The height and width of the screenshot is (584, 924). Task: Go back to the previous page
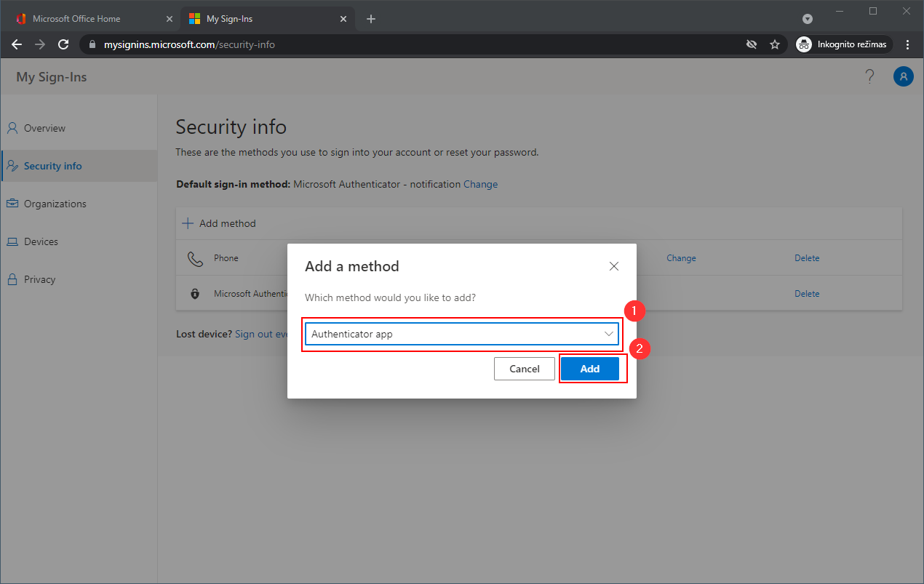pos(17,44)
